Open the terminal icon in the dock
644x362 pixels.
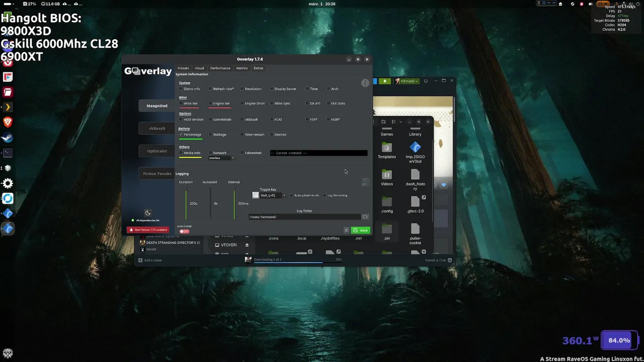click(x=8, y=152)
